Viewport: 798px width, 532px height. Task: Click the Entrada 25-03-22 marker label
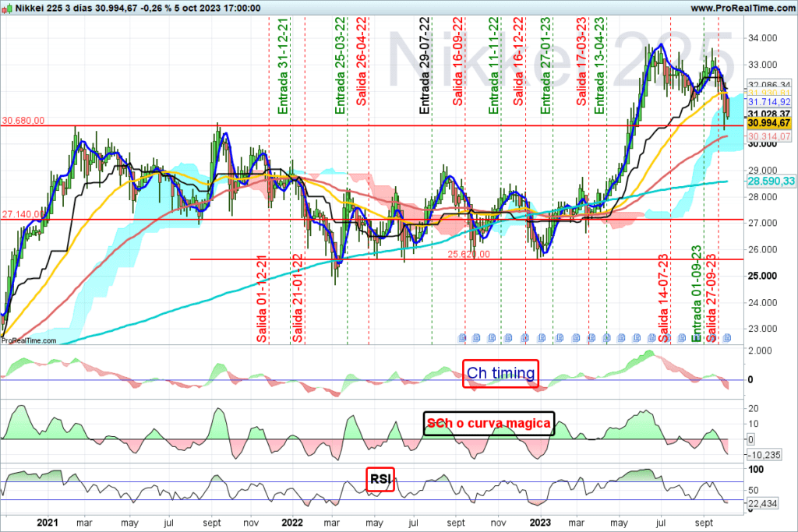click(x=340, y=66)
